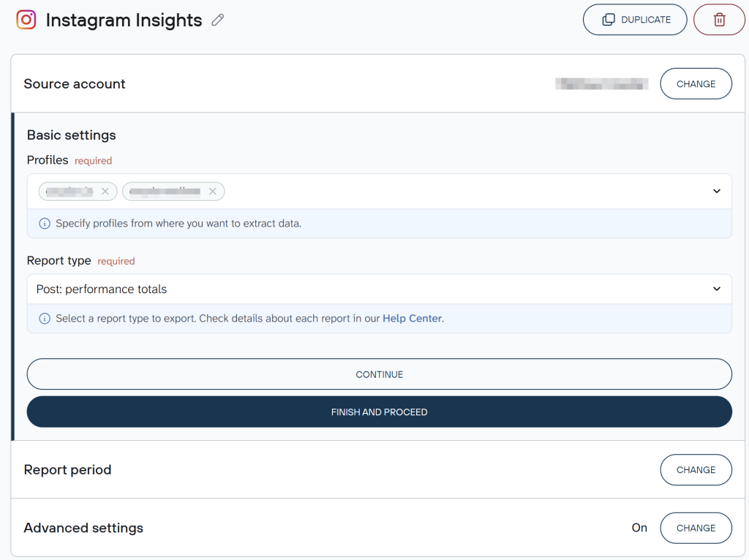This screenshot has height=560, width=749.
Task: Click the info icon beside report type hint
Action: 45,319
